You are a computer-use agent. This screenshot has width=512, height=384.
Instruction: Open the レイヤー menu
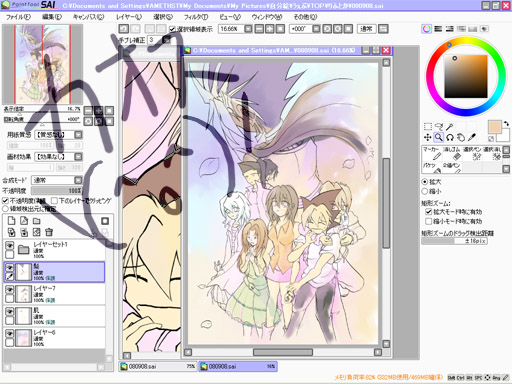pyautogui.click(x=129, y=17)
